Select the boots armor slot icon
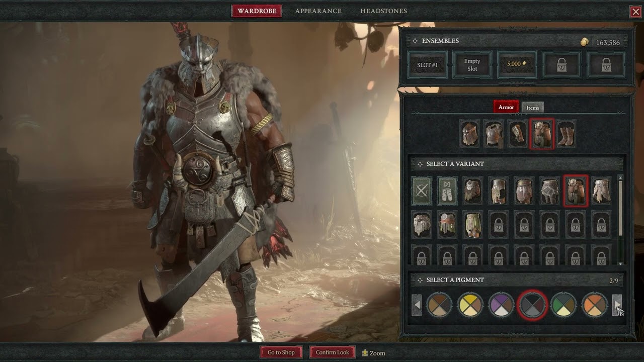Screen dimensions: 644x362 tap(566, 134)
